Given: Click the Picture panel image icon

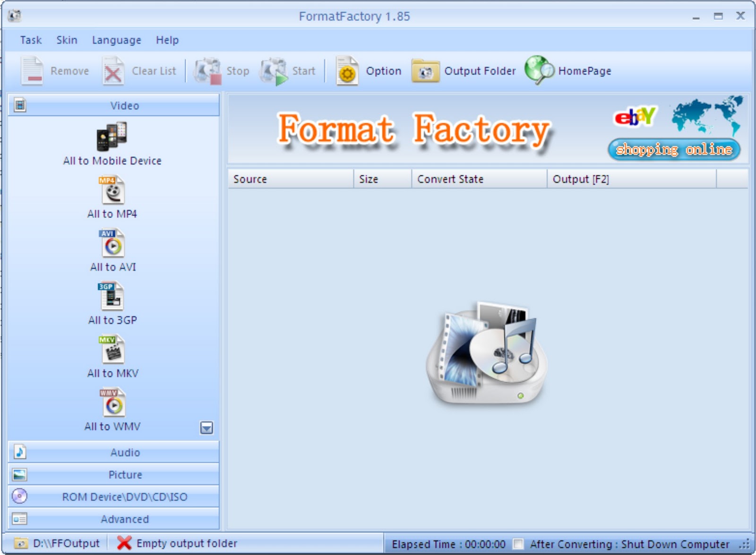Looking at the screenshot, I should coord(20,474).
